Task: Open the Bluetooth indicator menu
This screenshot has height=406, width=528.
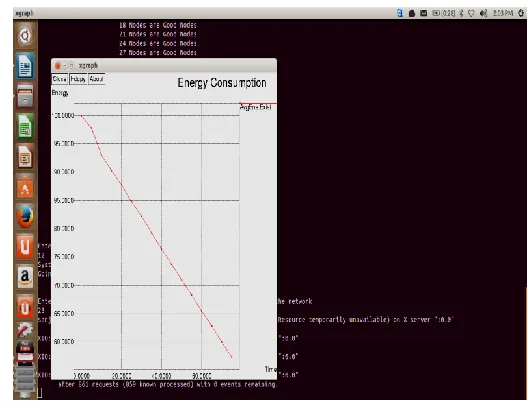Action: click(x=462, y=13)
